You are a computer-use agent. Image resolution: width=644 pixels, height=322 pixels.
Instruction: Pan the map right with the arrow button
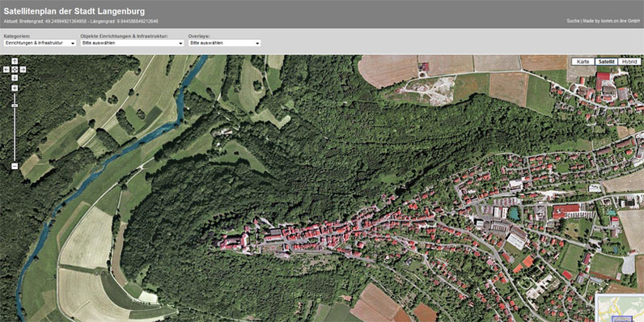click(22, 70)
